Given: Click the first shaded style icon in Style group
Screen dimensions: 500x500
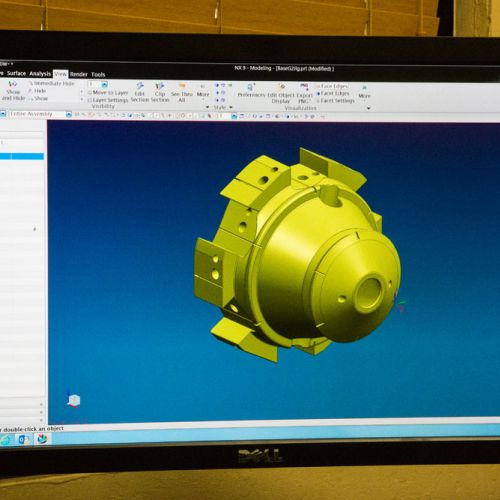Looking at the screenshot, I should [217, 85].
